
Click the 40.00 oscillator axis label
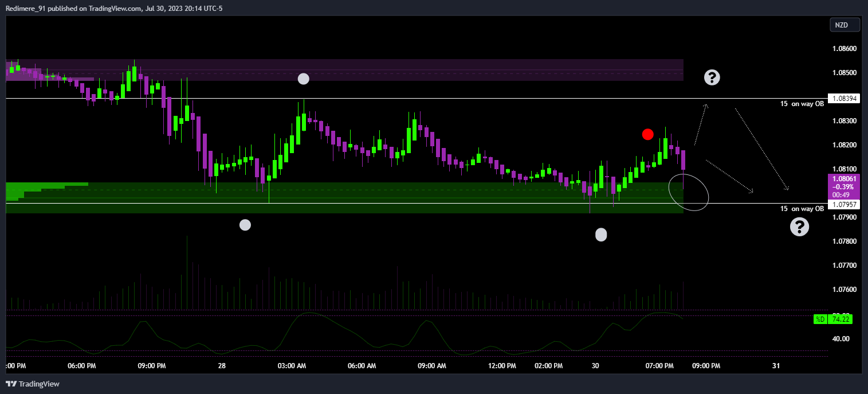tap(841, 339)
